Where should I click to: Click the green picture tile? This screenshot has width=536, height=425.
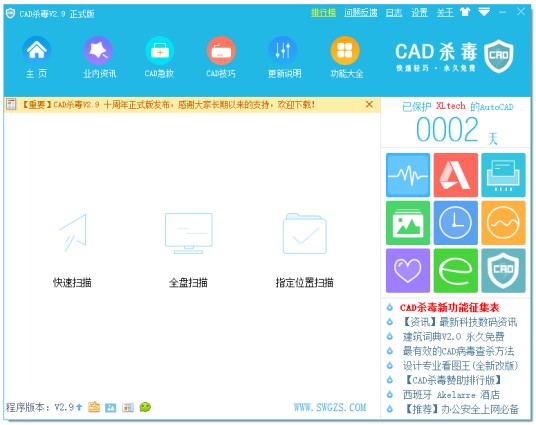[x=408, y=223]
